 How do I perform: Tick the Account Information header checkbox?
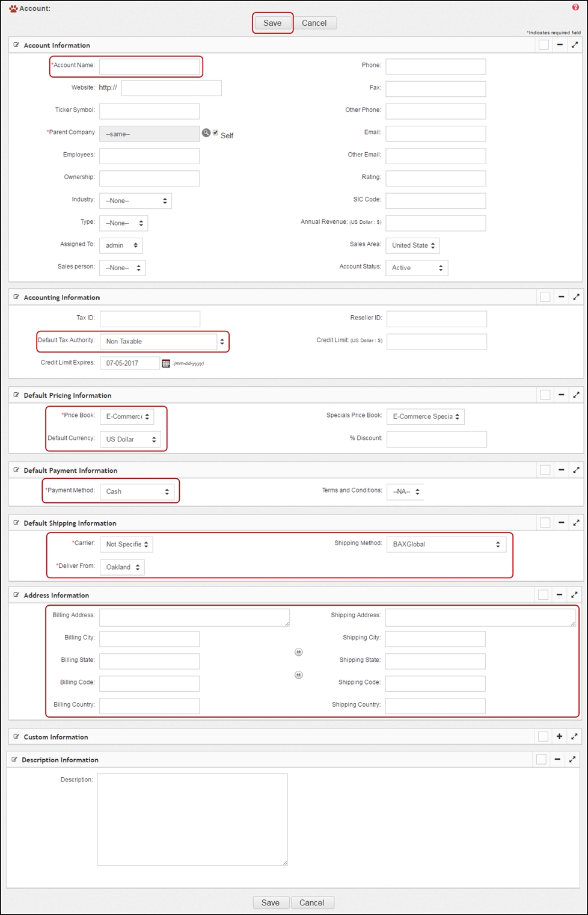pyautogui.click(x=544, y=45)
